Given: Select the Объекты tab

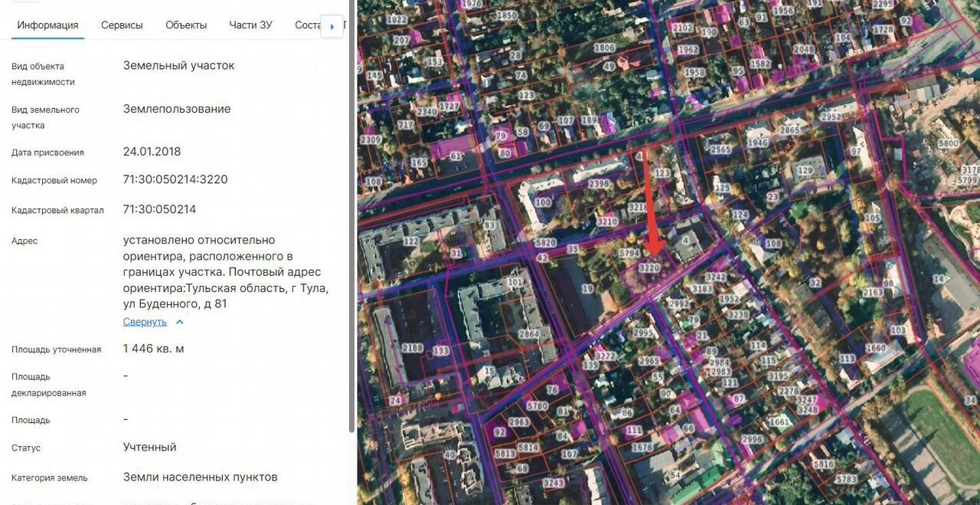Looking at the screenshot, I should [186, 25].
